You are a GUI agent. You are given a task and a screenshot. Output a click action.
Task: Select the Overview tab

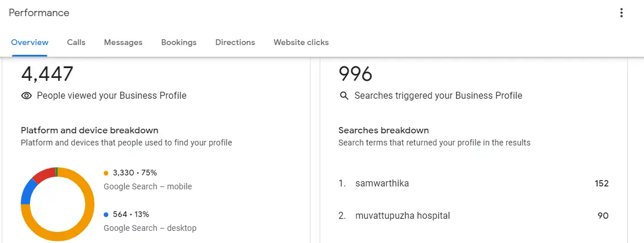click(29, 42)
